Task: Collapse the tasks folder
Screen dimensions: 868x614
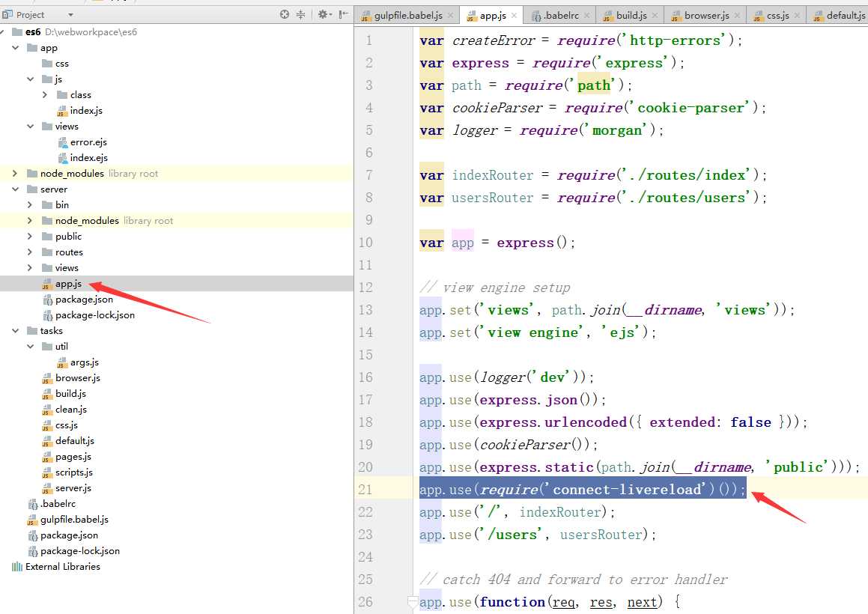Action: tap(16, 330)
